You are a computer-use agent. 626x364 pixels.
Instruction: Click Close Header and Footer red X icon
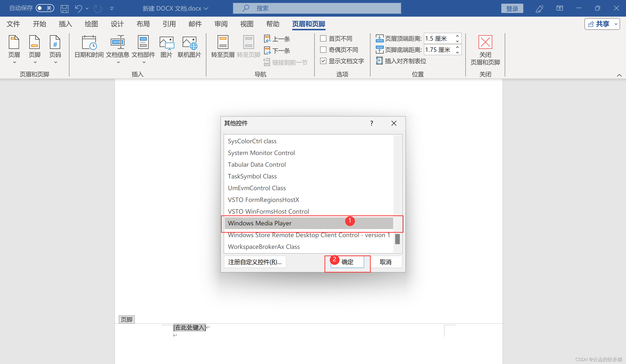point(485,42)
